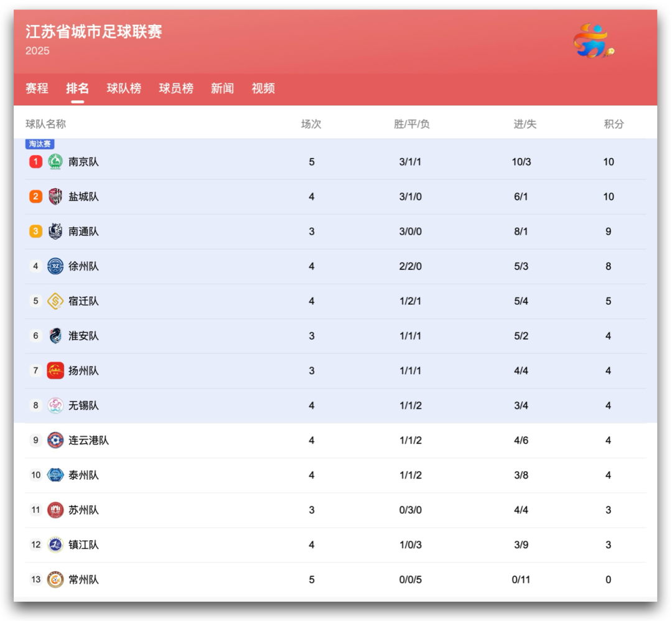
Task: Click the 宿迁队 team logo
Action: (x=55, y=301)
